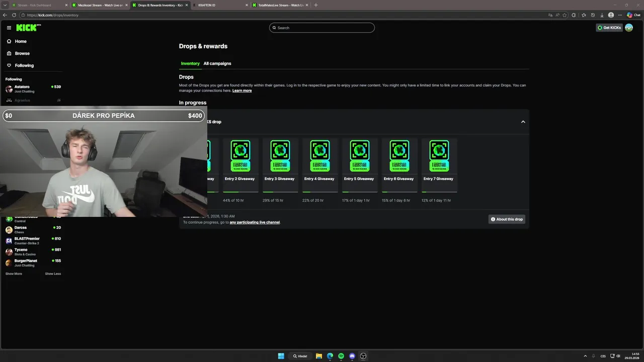
Task: Collapse the KICKS drop section chevron
Action: (x=523, y=122)
